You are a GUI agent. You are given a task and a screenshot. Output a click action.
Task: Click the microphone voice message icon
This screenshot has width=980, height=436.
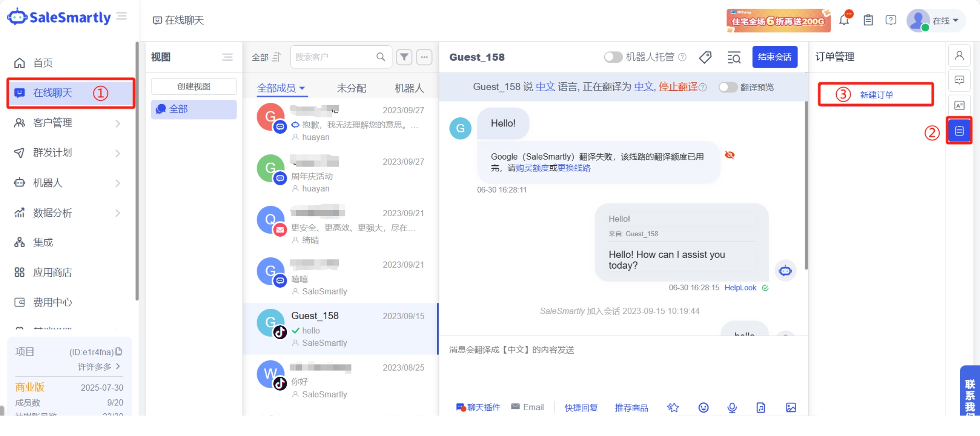coord(732,407)
